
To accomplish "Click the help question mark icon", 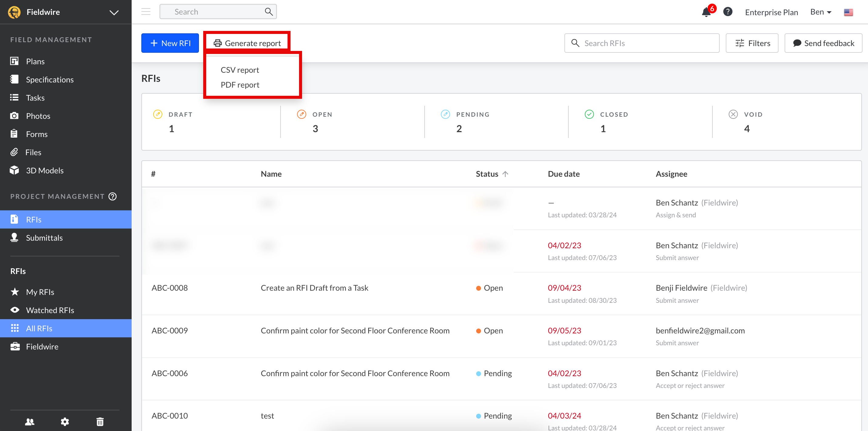I will coord(728,12).
